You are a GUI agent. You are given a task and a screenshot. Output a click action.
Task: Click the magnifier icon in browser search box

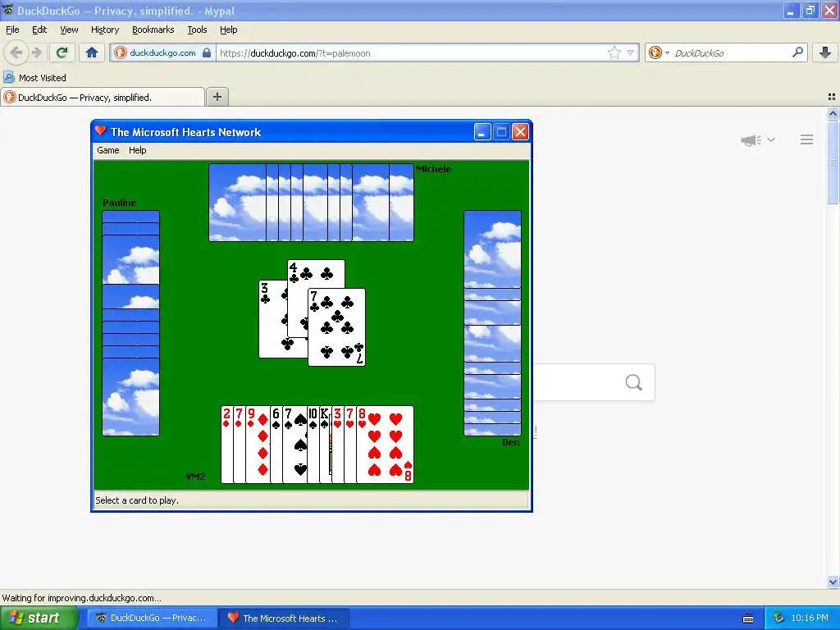[797, 52]
